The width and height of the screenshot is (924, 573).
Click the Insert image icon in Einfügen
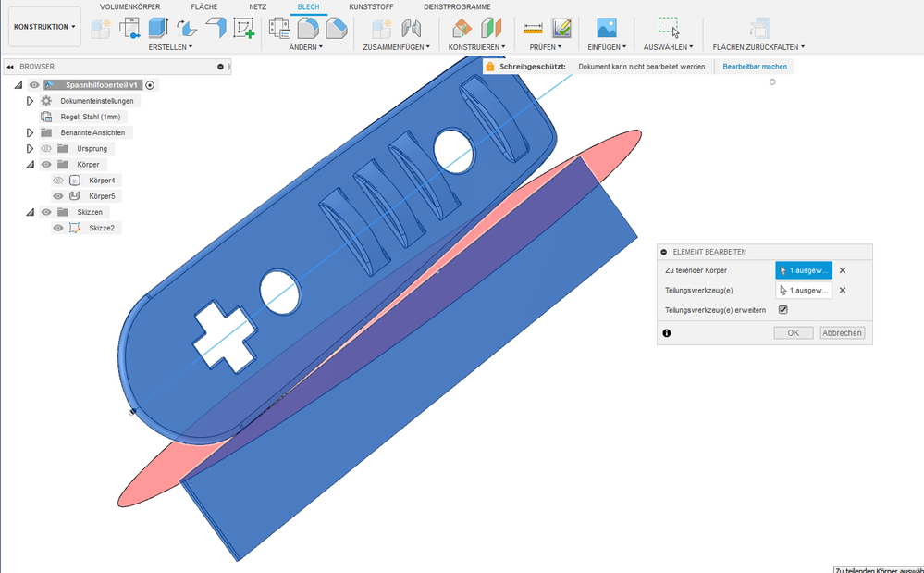(x=607, y=28)
